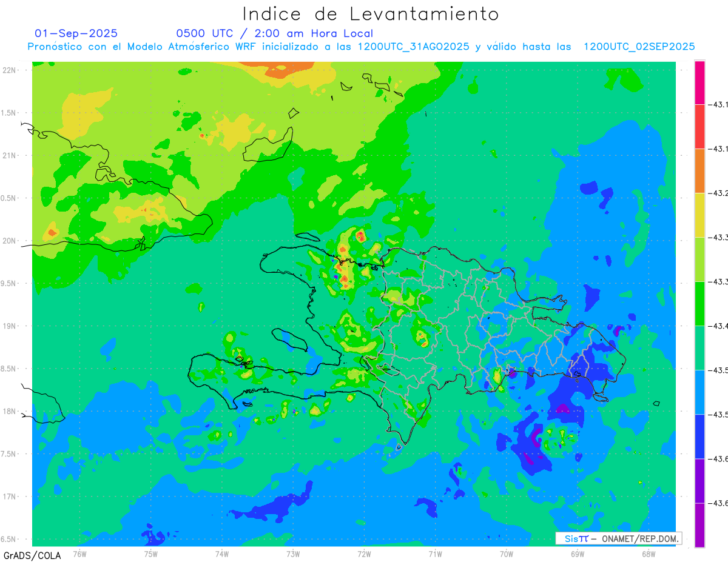Click the '20N' latitude label

pyautogui.click(x=10, y=241)
